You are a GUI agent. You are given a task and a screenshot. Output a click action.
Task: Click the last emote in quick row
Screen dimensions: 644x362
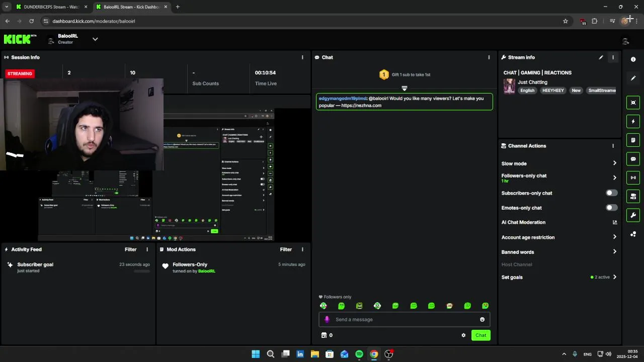click(x=486, y=306)
